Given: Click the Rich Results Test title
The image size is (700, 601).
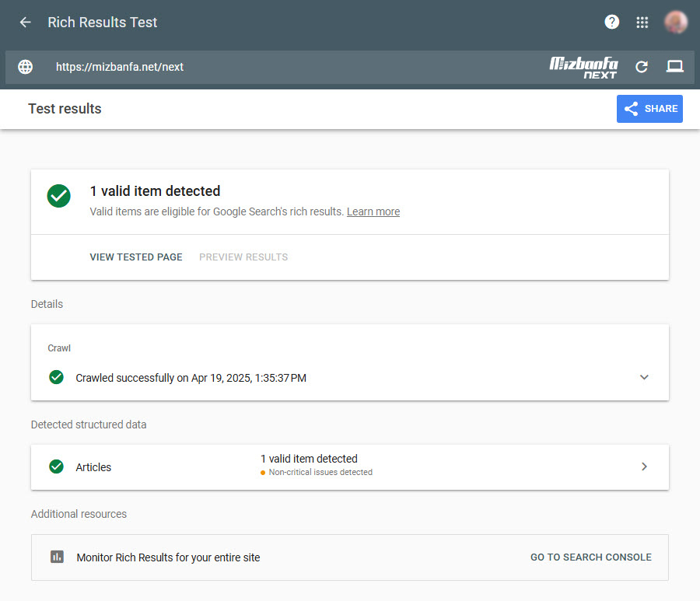Looking at the screenshot, I should [102, 23].
